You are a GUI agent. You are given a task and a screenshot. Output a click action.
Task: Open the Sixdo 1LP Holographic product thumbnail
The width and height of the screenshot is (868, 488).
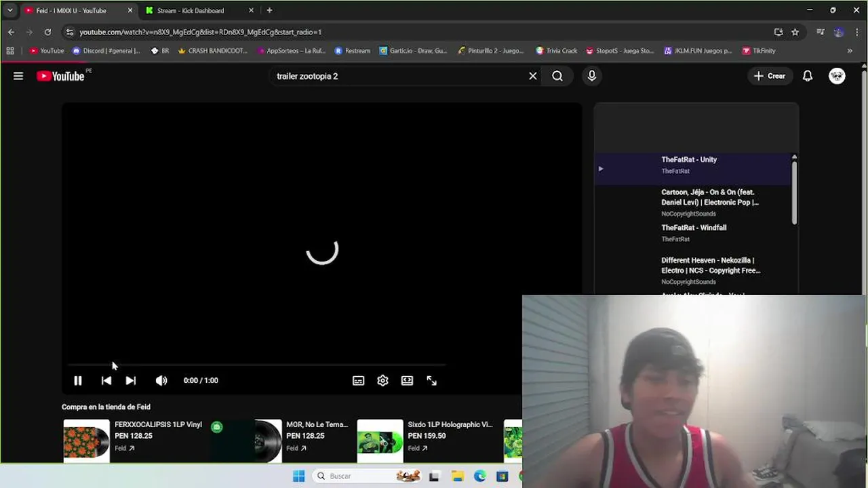click(380, 441)
